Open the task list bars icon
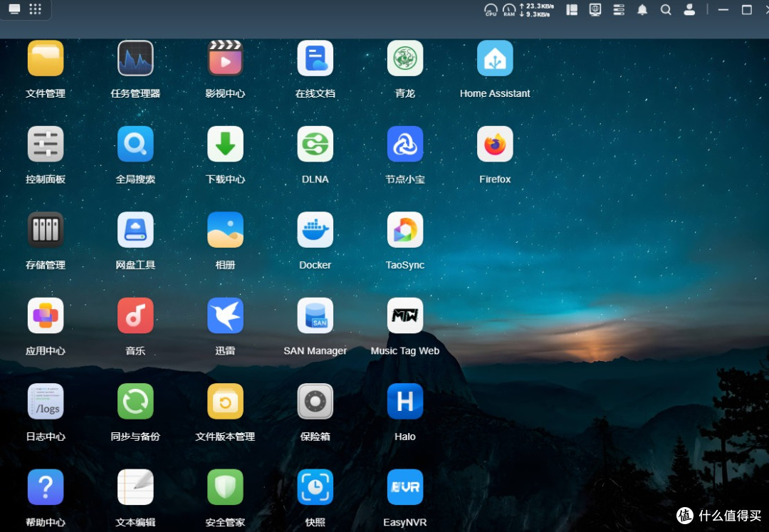 [619, 10]
